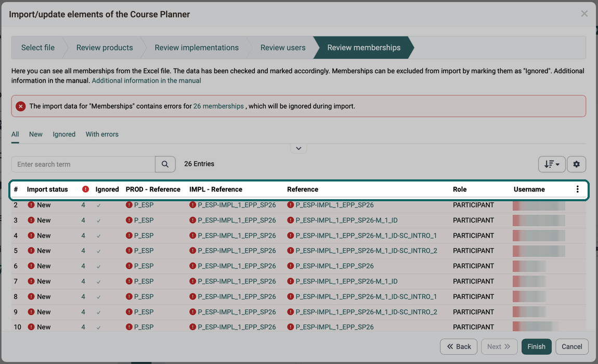Click IMPL reference error icon in row 8

[192, 296]
